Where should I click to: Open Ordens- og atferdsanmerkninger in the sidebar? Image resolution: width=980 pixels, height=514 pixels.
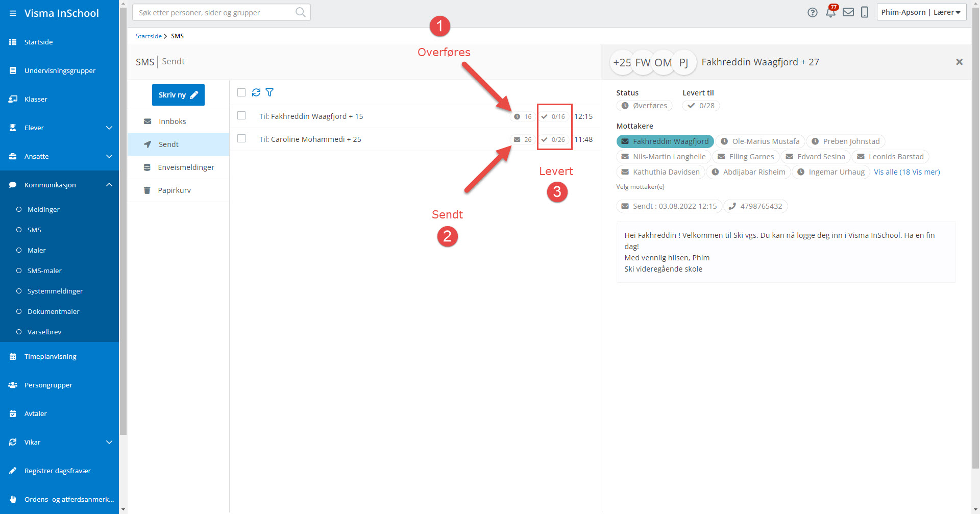pyautogui.click(x=59, y=499)
